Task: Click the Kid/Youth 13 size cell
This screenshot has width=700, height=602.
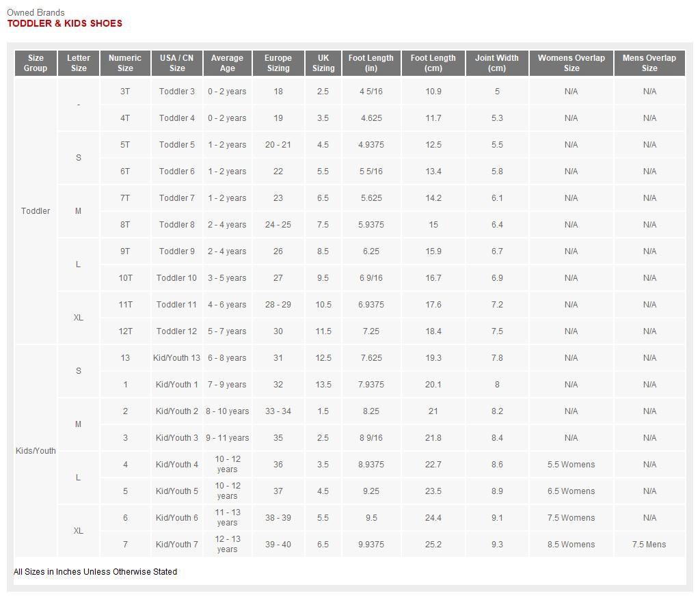Action: [177, 358]
